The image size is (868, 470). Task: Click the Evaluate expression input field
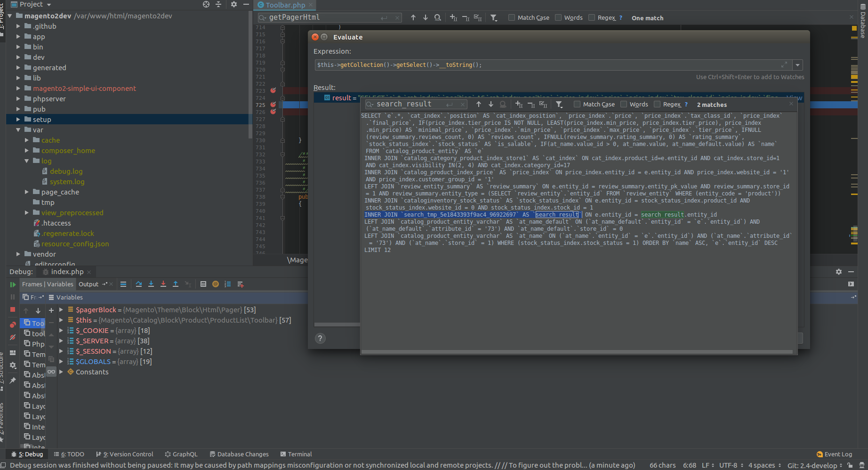click(554, 65)
